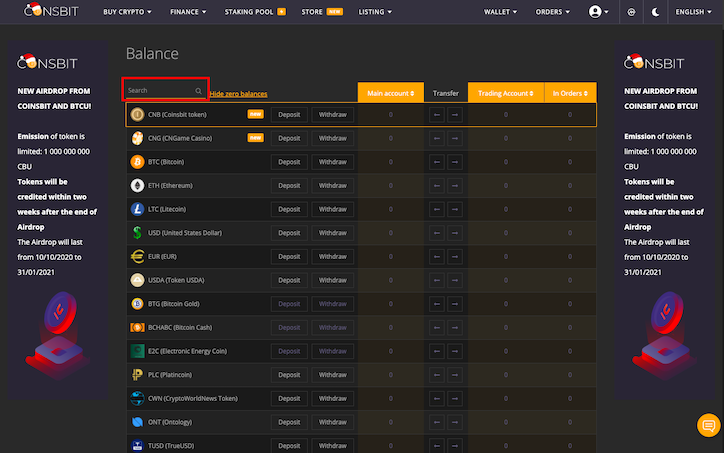Open the Orders dropdown
Screen dimensions: 724x453
click(x=552, y=12)
